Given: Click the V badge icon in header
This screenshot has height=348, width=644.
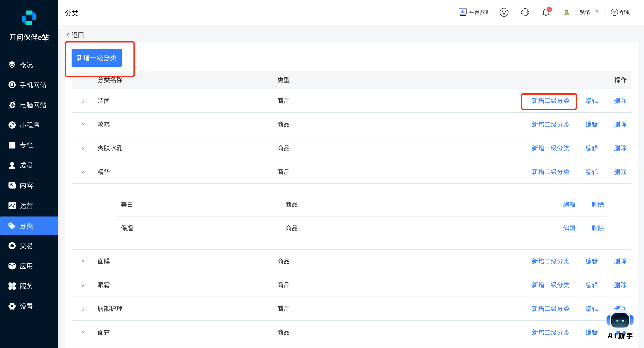Looking at the screenshot, I should click(x=504, y=12).
